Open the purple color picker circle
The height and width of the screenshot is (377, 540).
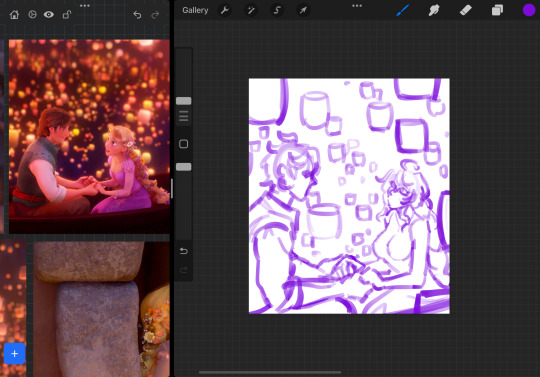coord(529,10)
